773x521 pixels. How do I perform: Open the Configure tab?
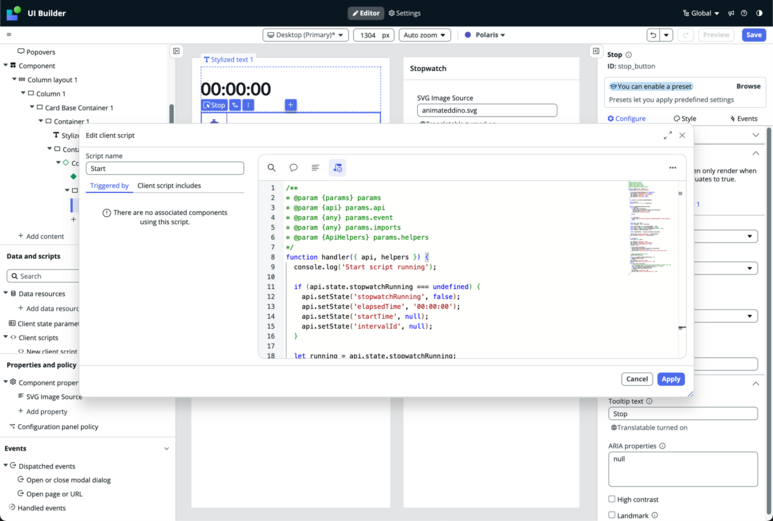pos(627,118)
